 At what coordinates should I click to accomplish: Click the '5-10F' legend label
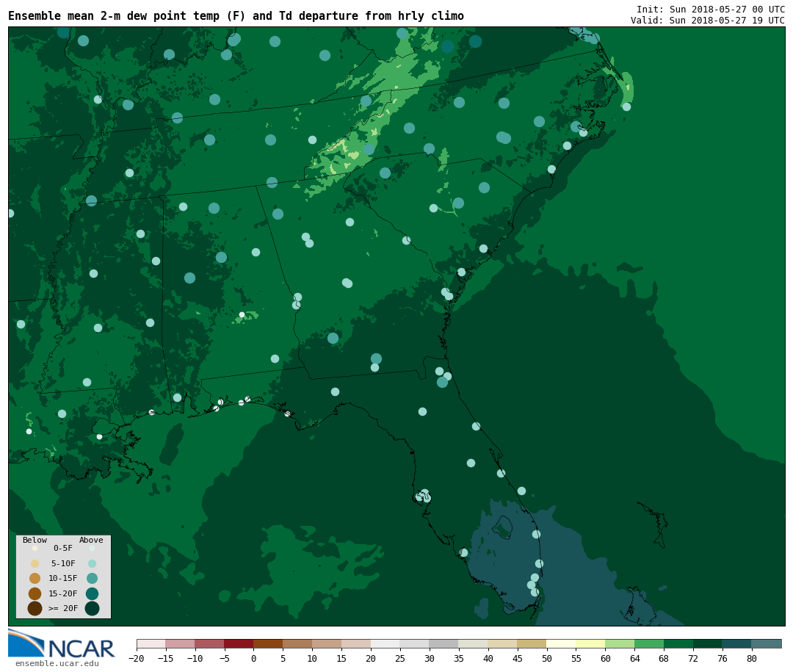[x=63, y=563]
